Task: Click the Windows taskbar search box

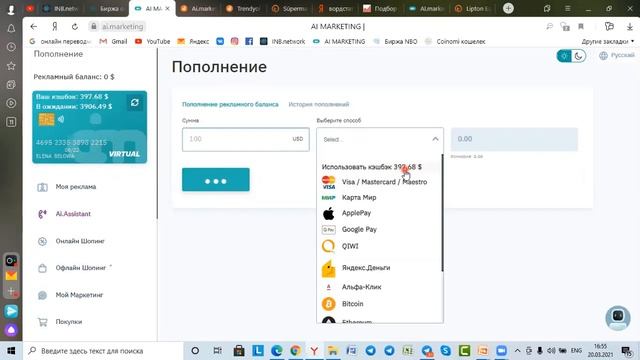Action: [x=103, y=351]
